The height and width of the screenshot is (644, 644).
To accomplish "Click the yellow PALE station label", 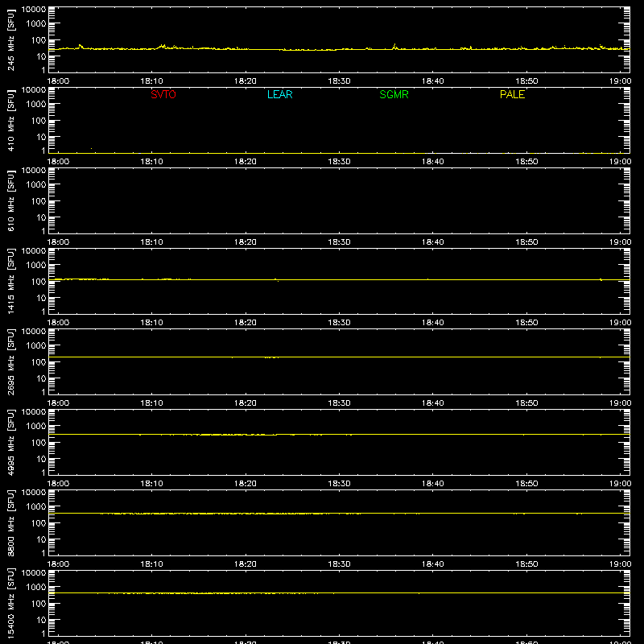I will (x=512, y=94).
